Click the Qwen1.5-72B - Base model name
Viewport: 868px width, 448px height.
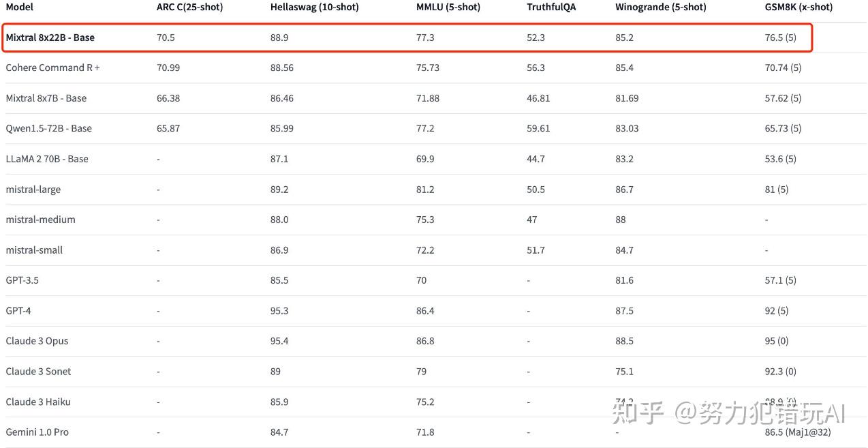48,128
